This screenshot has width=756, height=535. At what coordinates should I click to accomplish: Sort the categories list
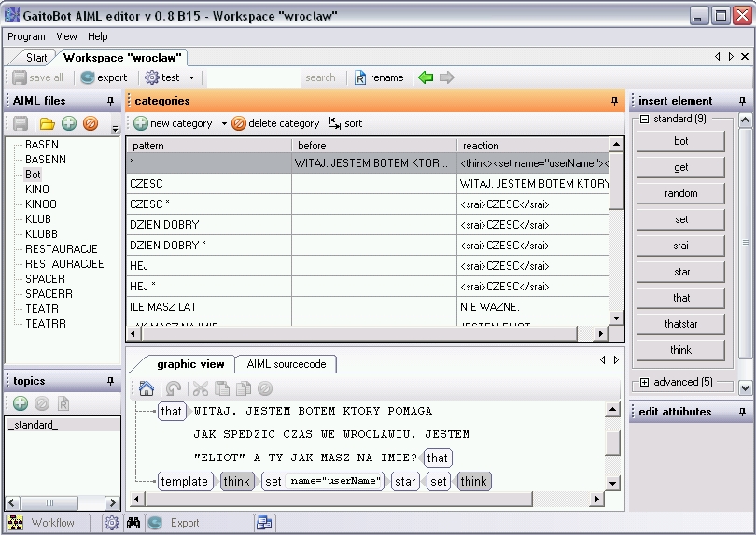345,123
